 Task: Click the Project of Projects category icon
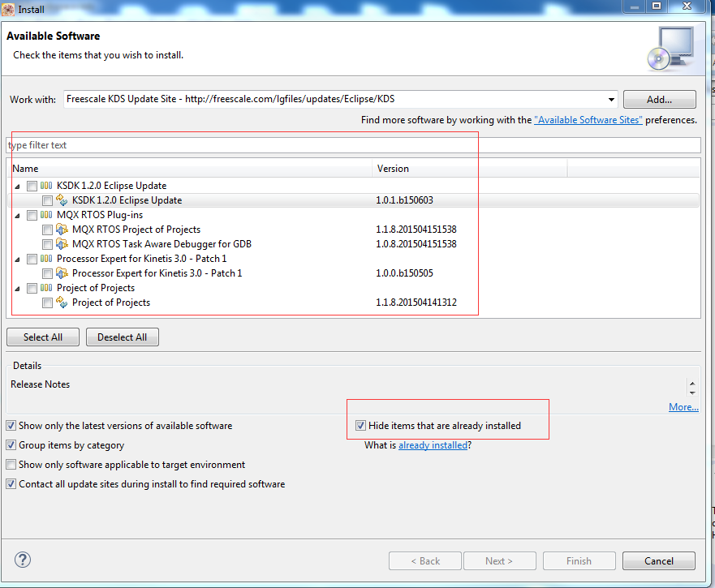click(x=46, y=288)
